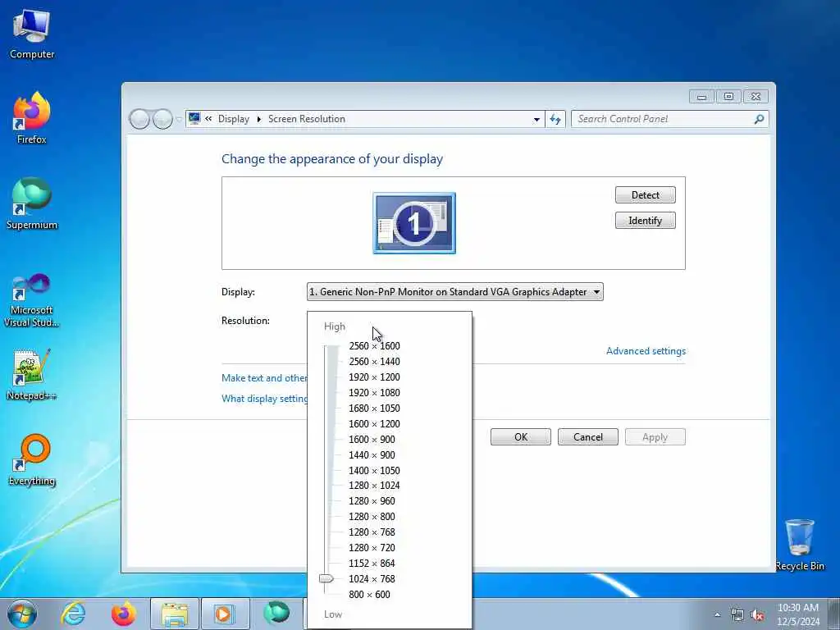
Task: Click the 'Make text and other' link
Action: [x=264, y=377]
